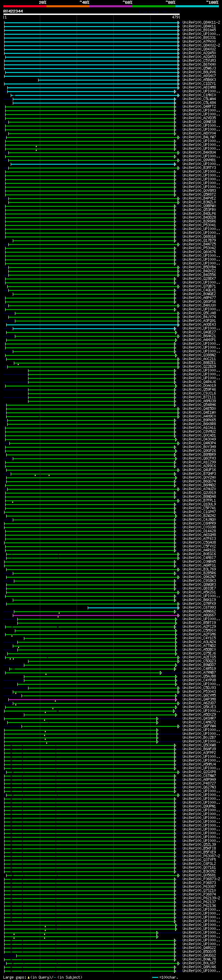Select hit label UniRef100_Q9BPW0
The height and width of the screenshot is (980, 222).
199,206
